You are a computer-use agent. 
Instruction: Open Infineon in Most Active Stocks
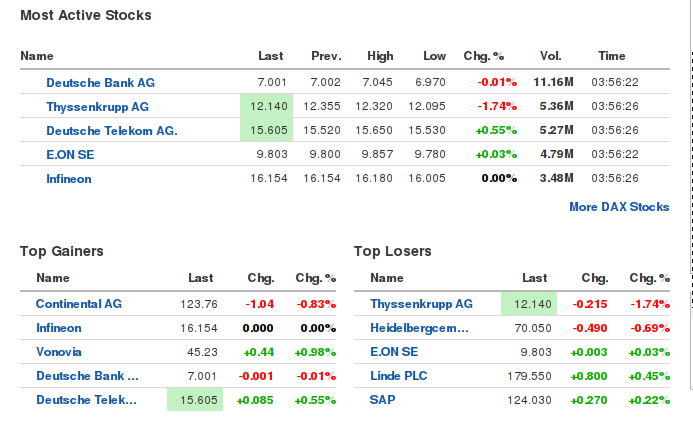point(69,179)
